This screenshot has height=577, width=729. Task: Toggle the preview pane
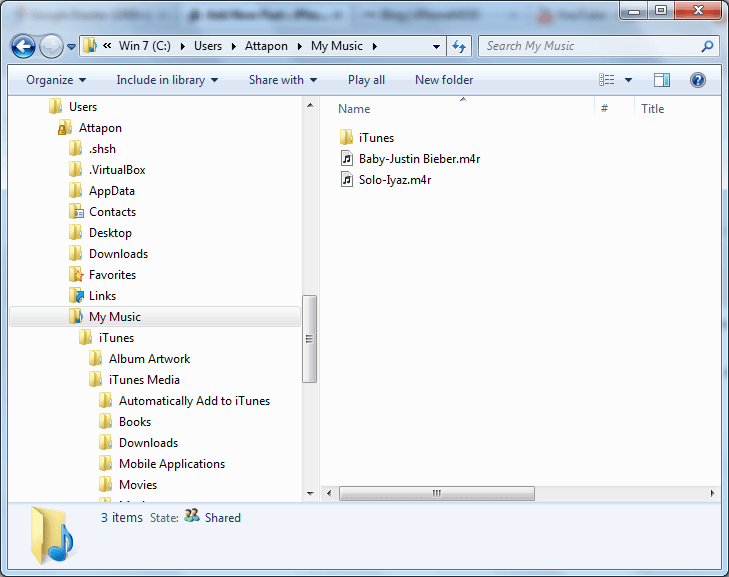662,80
